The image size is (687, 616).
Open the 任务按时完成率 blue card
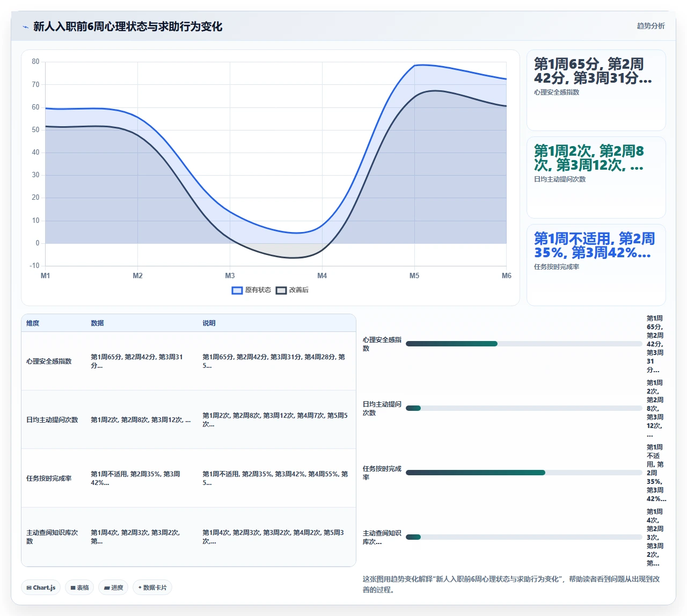[596, 265]
